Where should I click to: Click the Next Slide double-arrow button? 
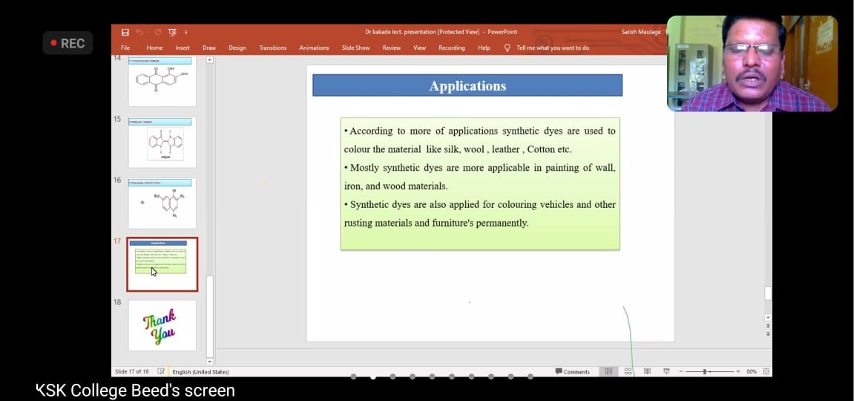coord(768,334)
